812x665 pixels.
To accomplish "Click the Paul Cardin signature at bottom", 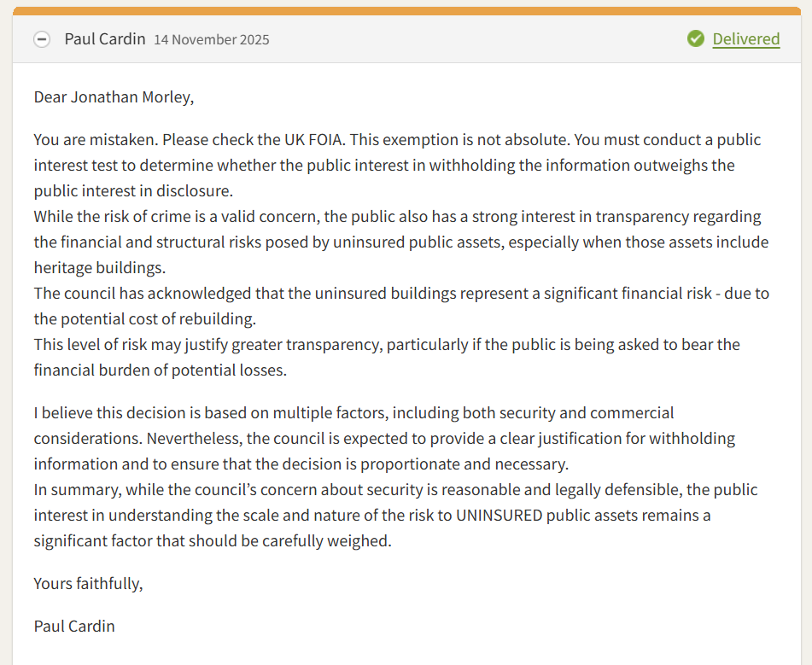I will (74, 626).
